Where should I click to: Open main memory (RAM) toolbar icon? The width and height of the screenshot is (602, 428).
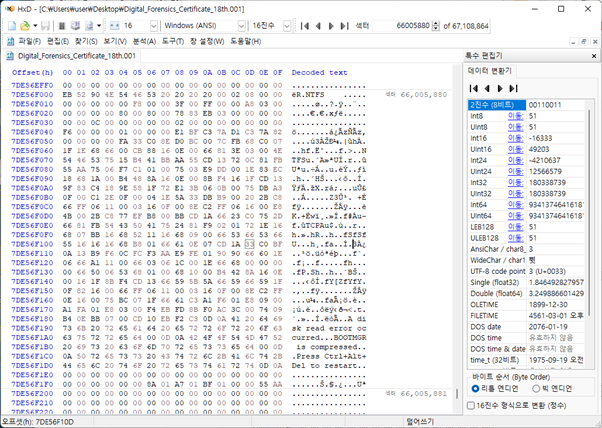(61, 26)
